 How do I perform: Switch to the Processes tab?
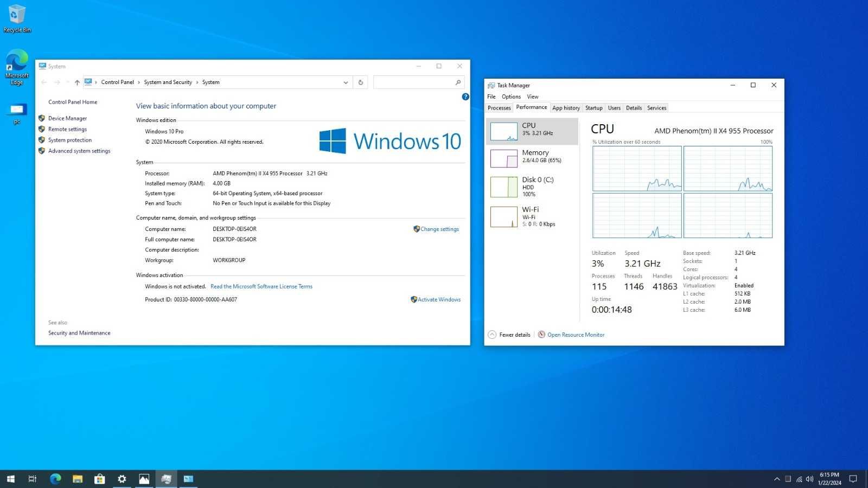499,108
